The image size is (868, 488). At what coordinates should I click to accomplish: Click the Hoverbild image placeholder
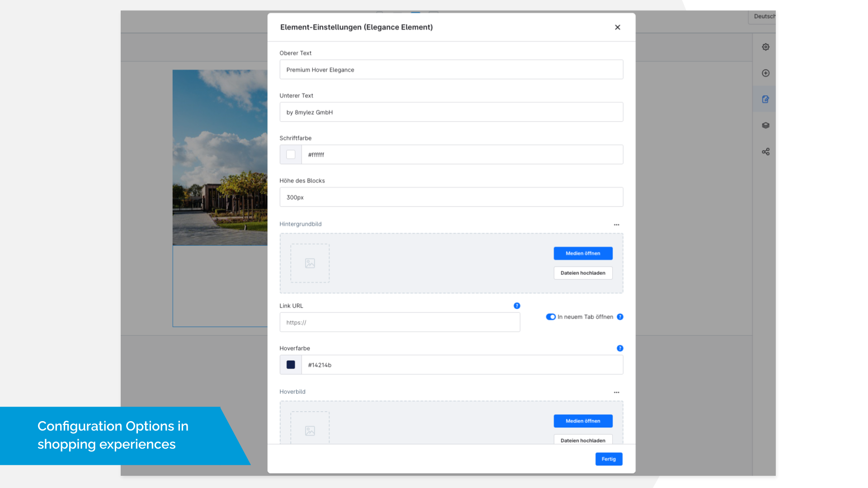point(310,428)
